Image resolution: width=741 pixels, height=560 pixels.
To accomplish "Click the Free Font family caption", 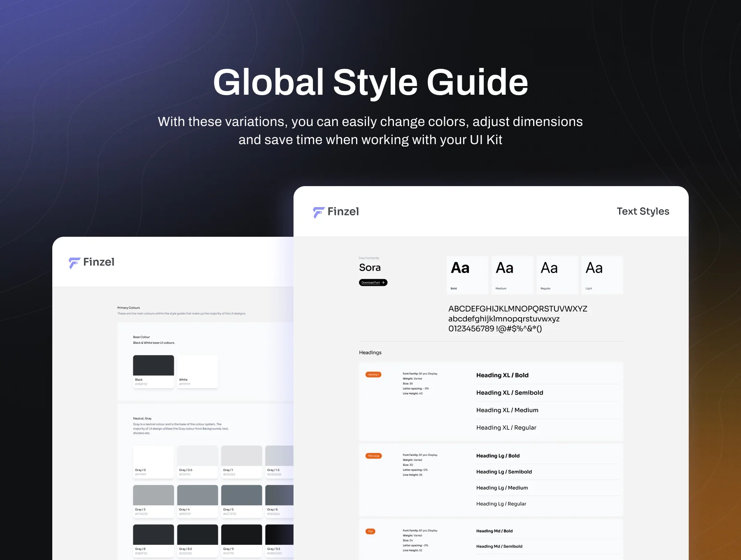I will (369, 258).
